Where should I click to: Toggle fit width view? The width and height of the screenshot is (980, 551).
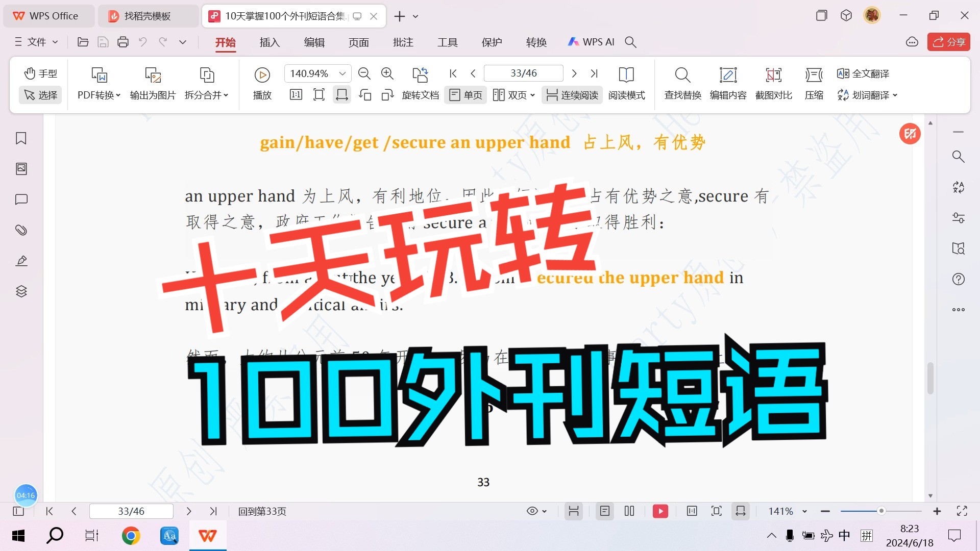tap(342, 95)
